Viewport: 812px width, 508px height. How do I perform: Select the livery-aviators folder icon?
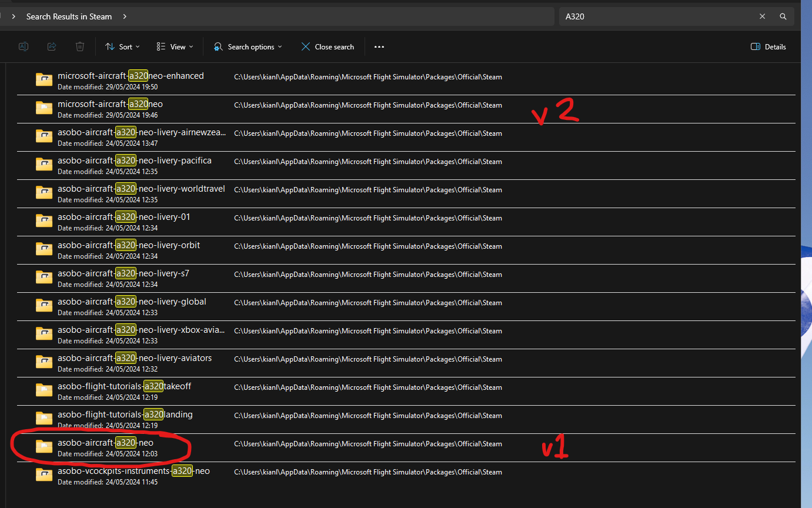tap(44, 362)
